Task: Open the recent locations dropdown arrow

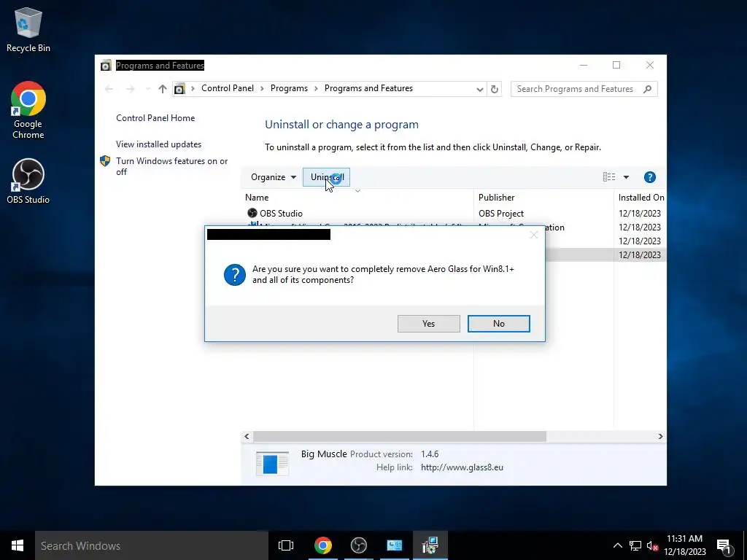Action: pyautogui.click(x=147, y=89)
